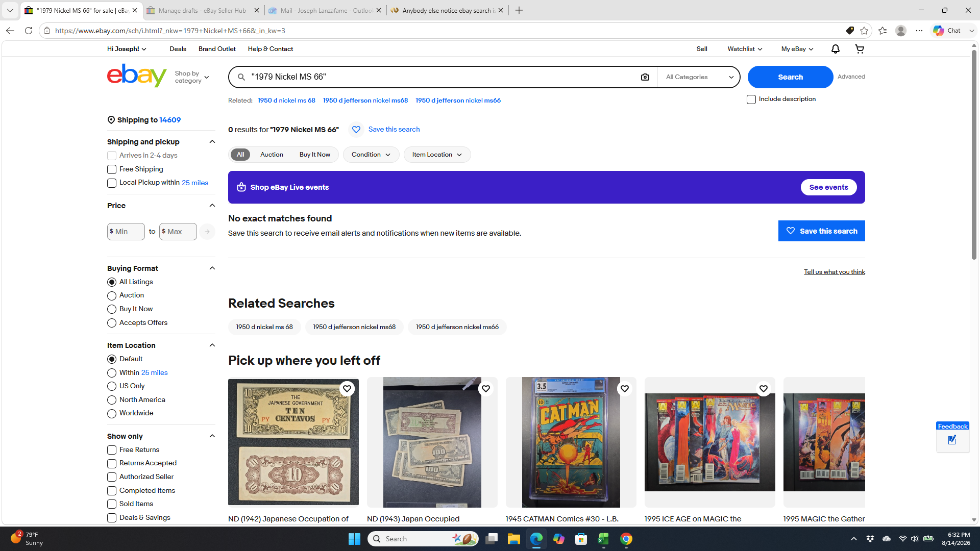
Task: Click the Max price field
Action: pos(178,232)
